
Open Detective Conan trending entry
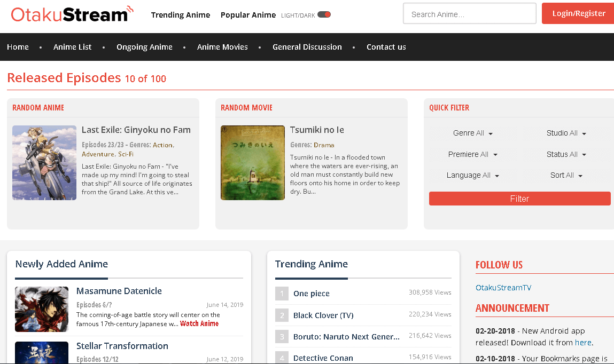click(323, 358)
